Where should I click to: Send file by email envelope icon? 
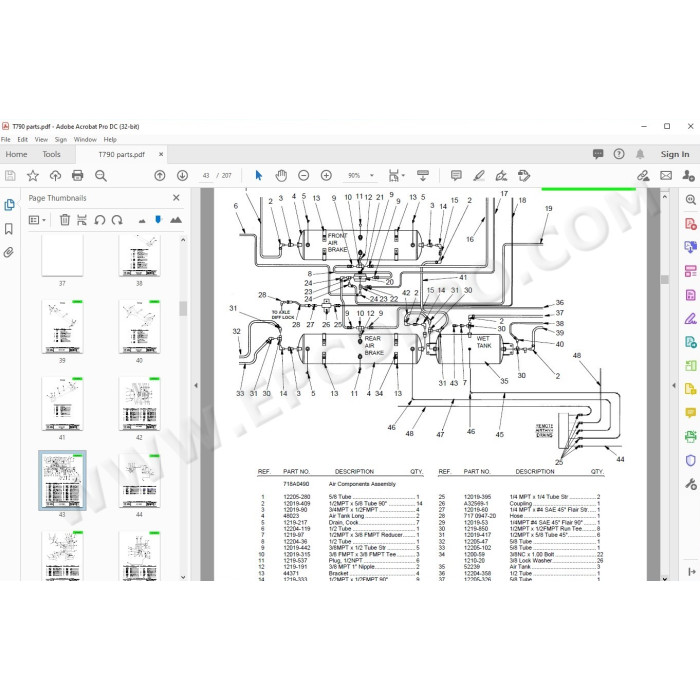pyautogui.click(x=666, y=175)
